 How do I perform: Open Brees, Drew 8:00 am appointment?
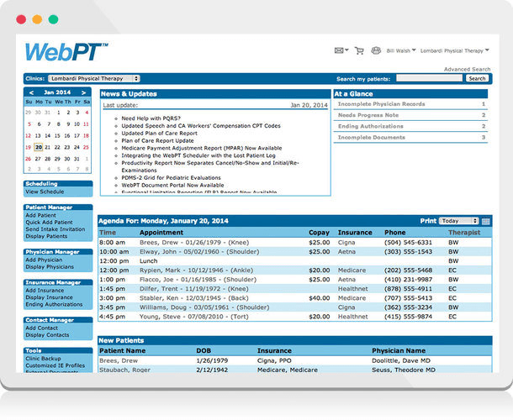194,243
